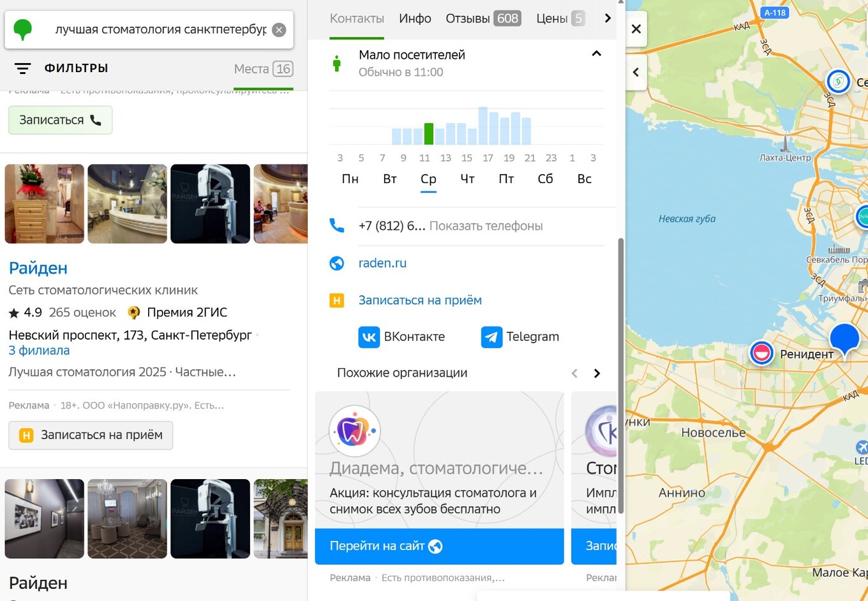Open the 3 филиала link
868x601 pixels.
click(x=39, y=350)
